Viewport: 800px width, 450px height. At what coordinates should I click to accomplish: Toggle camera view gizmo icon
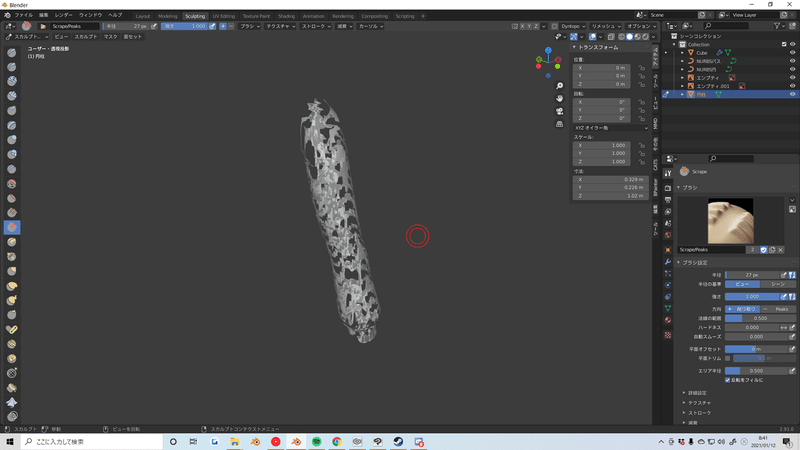click(x=560, y=111)
